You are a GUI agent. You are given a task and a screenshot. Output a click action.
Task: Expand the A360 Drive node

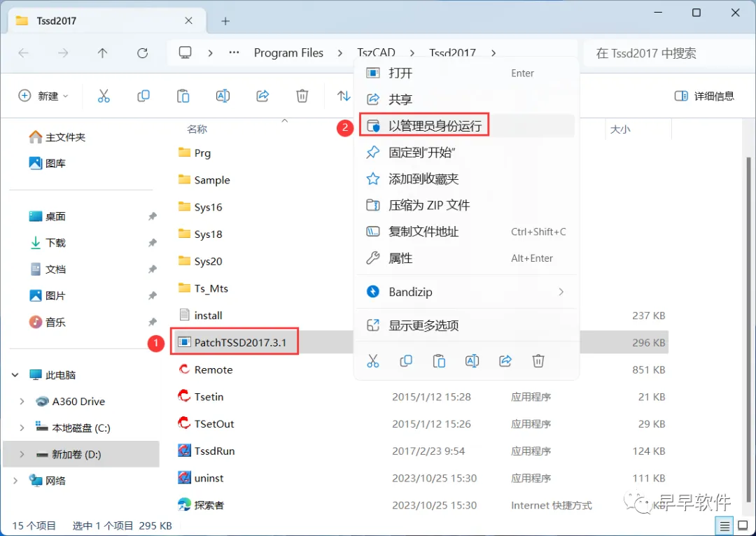point(22,401)
